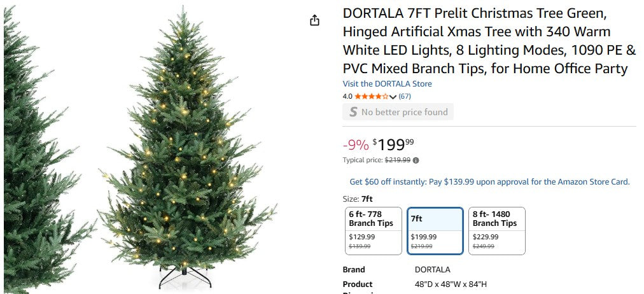
Task: Click the 4.0 rating number
Action: pyautogui.click(x=347, y=96)
